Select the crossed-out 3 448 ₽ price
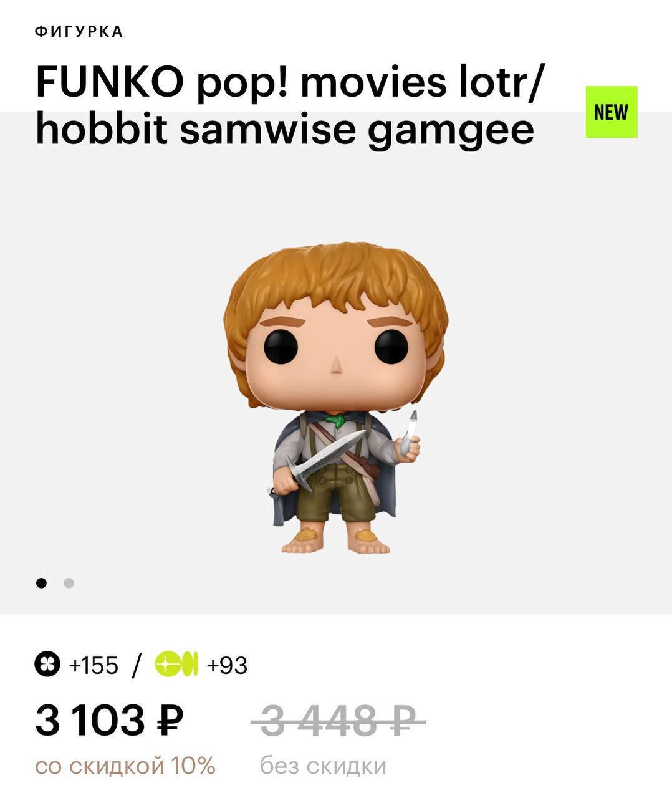This screenshot has width=672, height=798. (x=338, y=721)
